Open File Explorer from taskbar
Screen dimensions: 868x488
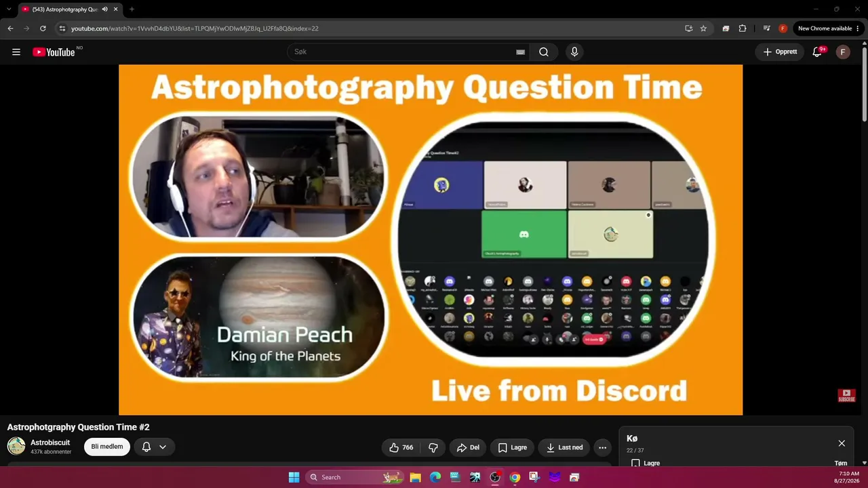(416, 477)
